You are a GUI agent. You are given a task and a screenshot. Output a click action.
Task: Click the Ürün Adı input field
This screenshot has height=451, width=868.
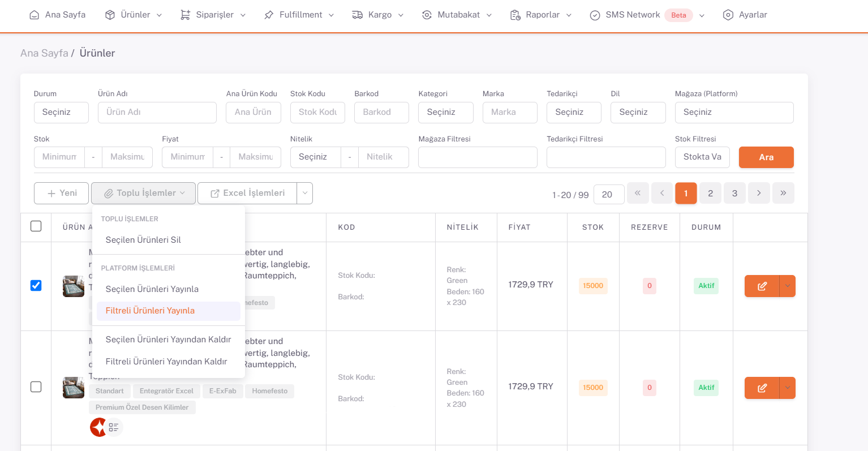pos(157,112)
